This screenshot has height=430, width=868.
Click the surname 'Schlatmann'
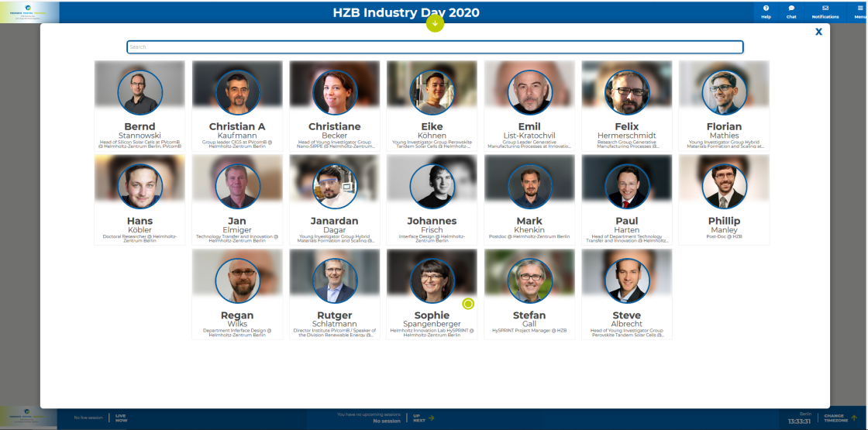335,324
